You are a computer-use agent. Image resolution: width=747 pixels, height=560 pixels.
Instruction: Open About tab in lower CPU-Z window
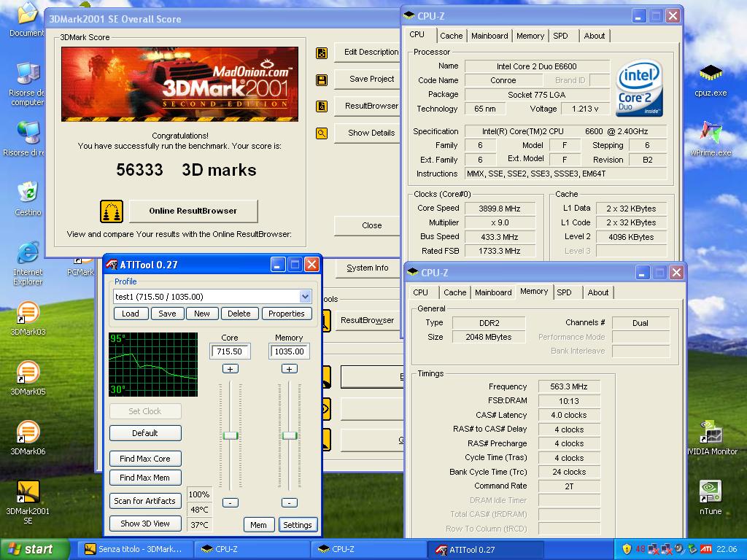coord(598,292)
